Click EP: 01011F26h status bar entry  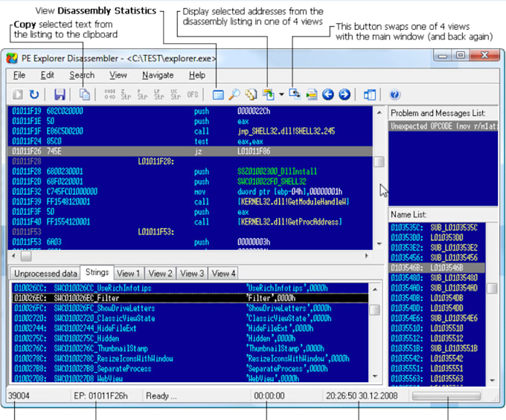(100, 395)
